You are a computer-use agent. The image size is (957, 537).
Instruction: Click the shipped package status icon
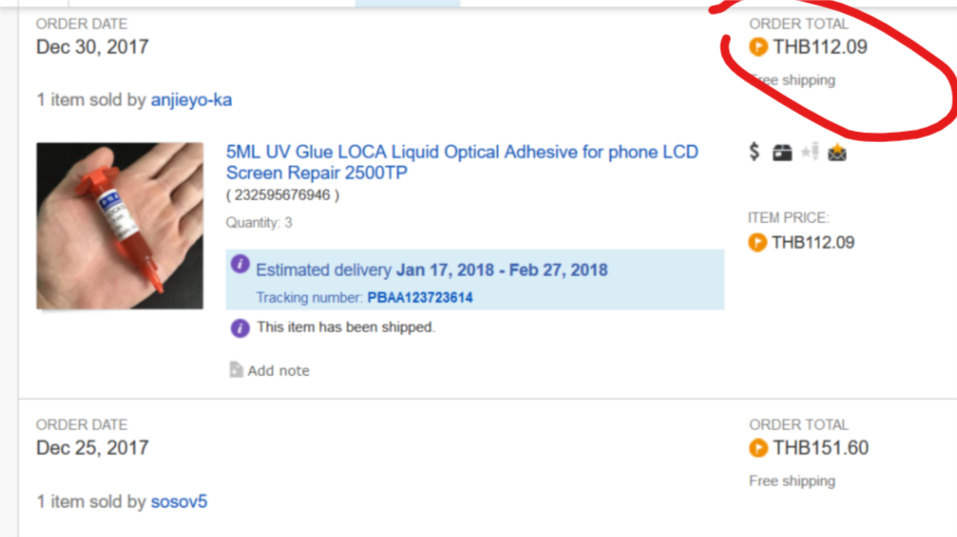click(782, 153)
